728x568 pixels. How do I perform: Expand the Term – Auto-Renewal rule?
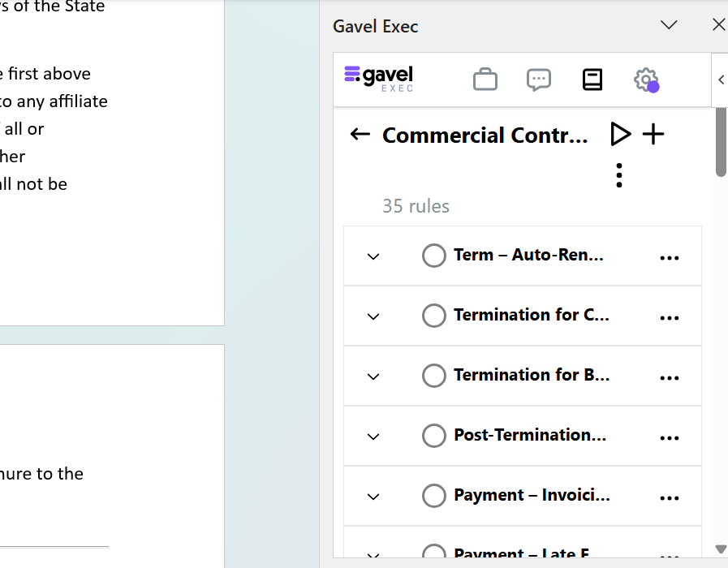[x=373, y=256]
